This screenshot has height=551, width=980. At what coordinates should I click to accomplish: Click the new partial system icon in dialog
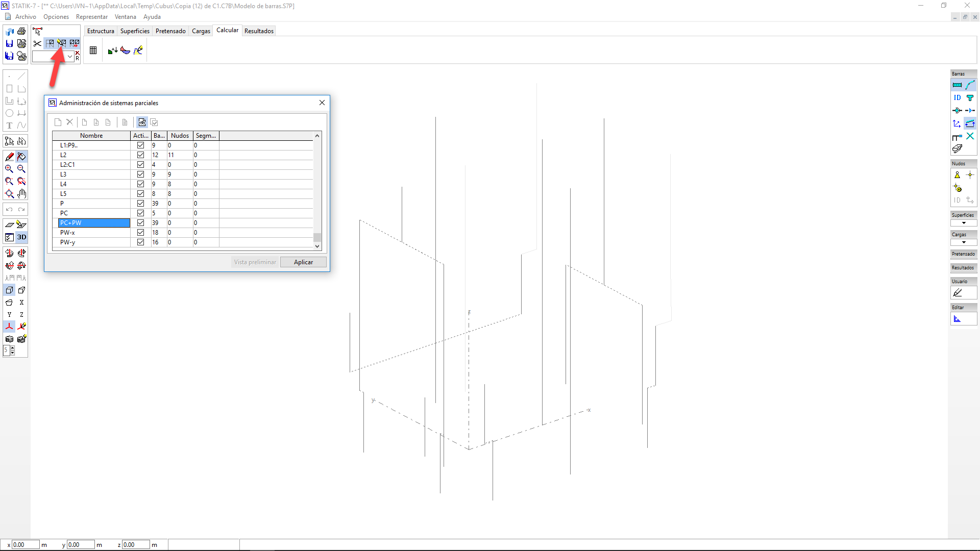(58, 122)
